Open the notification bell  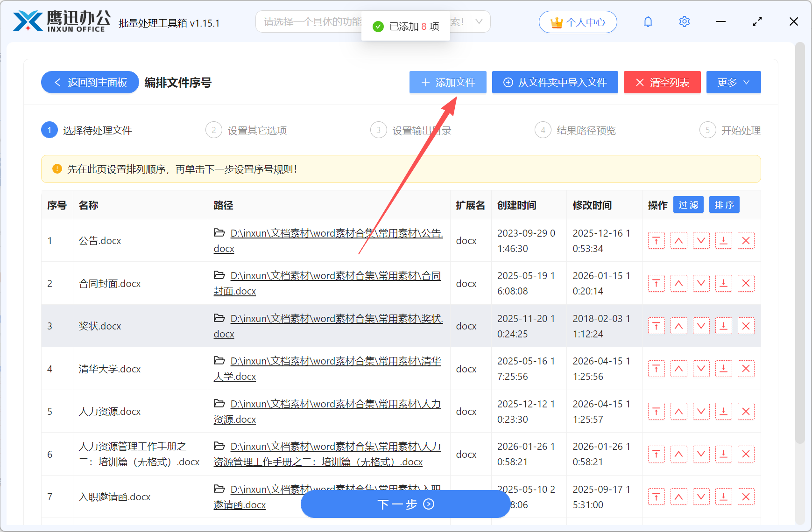[648, 21]
